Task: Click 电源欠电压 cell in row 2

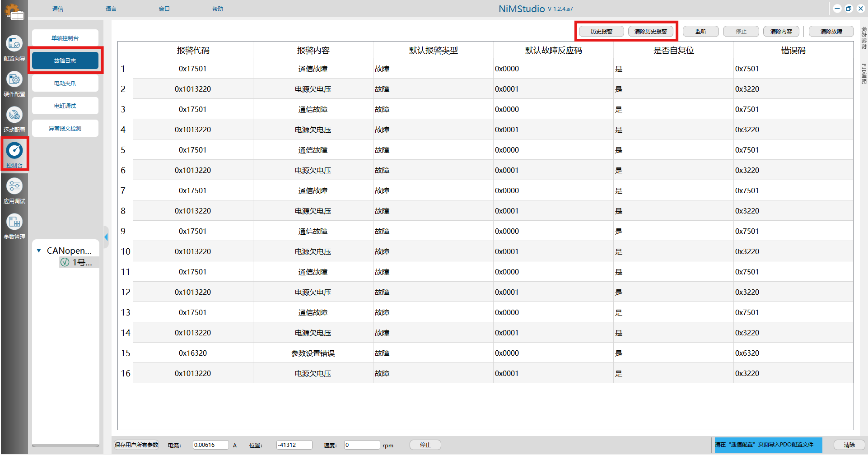Action: coord(313,89)
